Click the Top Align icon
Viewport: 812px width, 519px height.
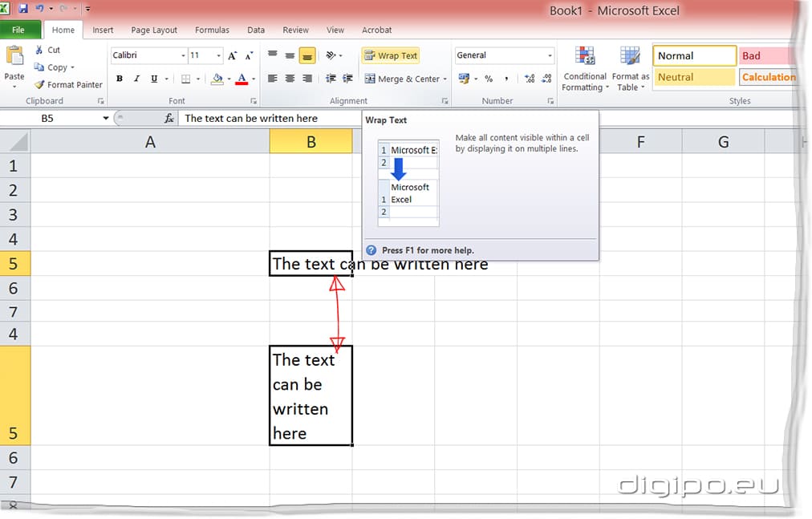pyautogui.click(x=272, y=55)
